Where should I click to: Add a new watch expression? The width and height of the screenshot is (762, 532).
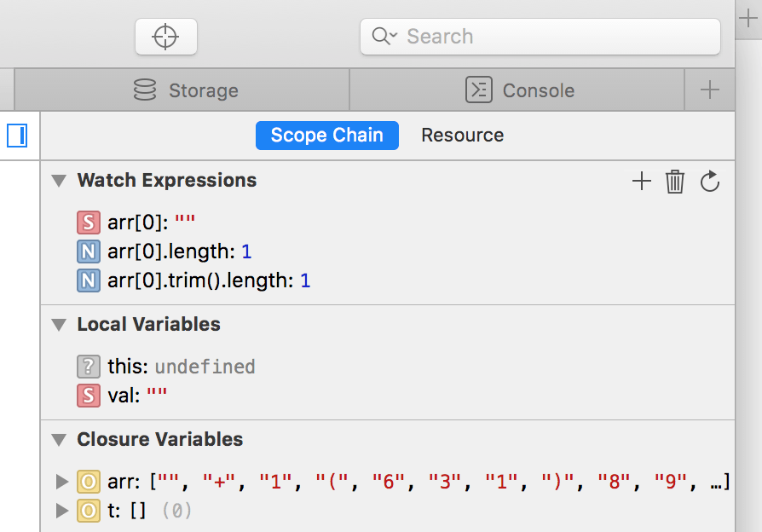[641, 181]
